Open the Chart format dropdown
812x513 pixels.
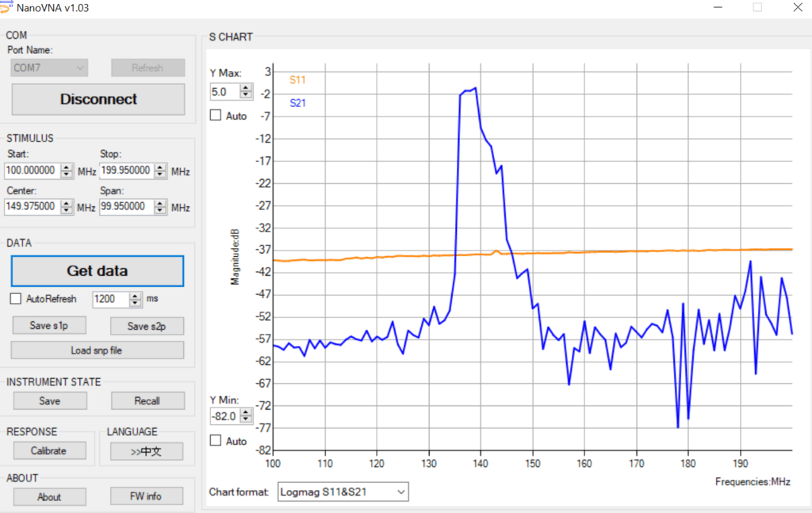point(343,492)
